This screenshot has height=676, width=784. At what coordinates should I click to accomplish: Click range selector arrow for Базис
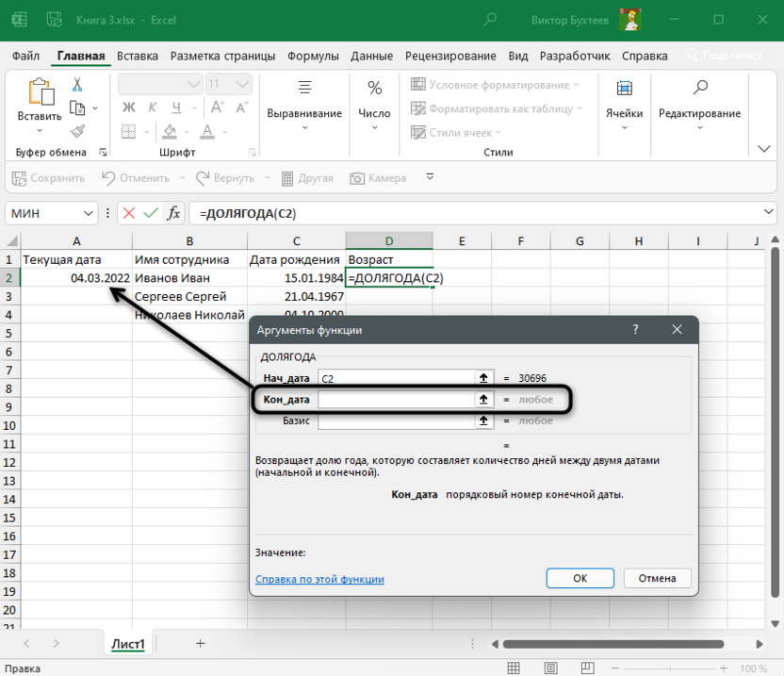[x=483, y=421]
